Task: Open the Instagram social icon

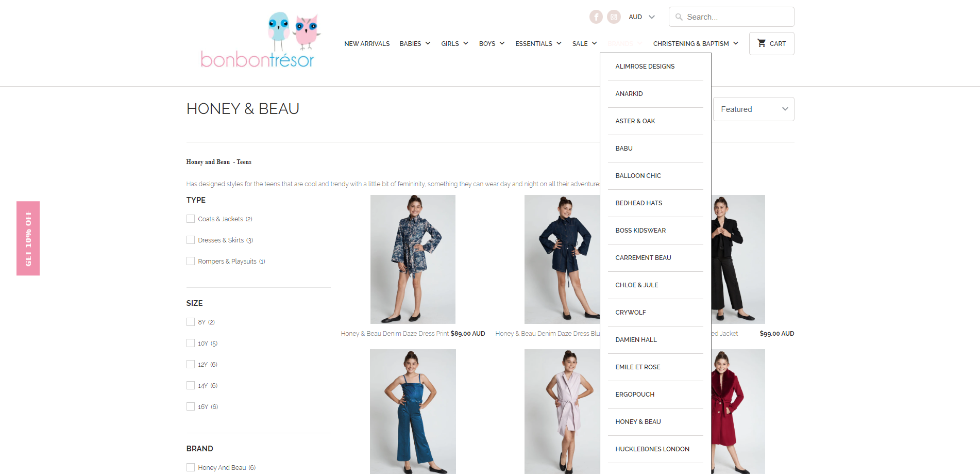Action: tap(614, 17)
